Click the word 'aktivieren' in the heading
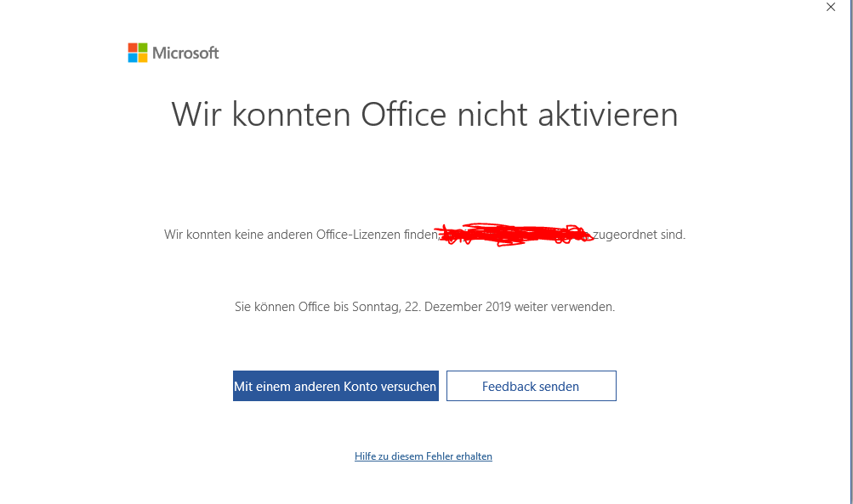The image size is (853, 504). tap(608, 114)
